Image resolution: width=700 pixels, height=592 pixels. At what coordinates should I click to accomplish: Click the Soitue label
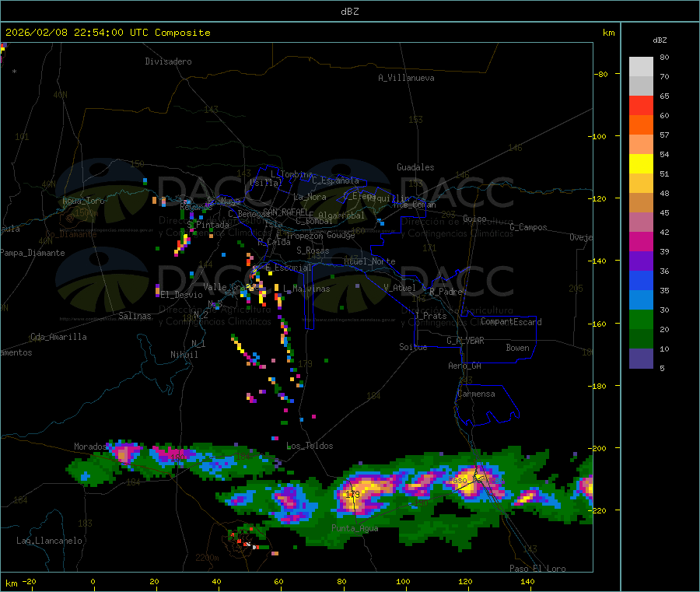(x=414, y=347)
